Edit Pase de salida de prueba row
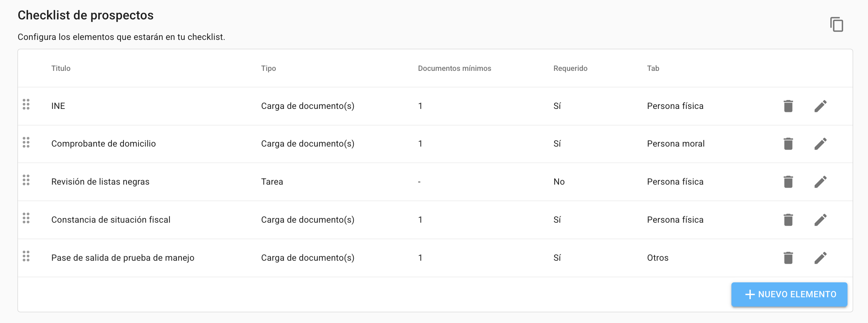The width and height of the screenshot is (868, 323). (820, 258)
